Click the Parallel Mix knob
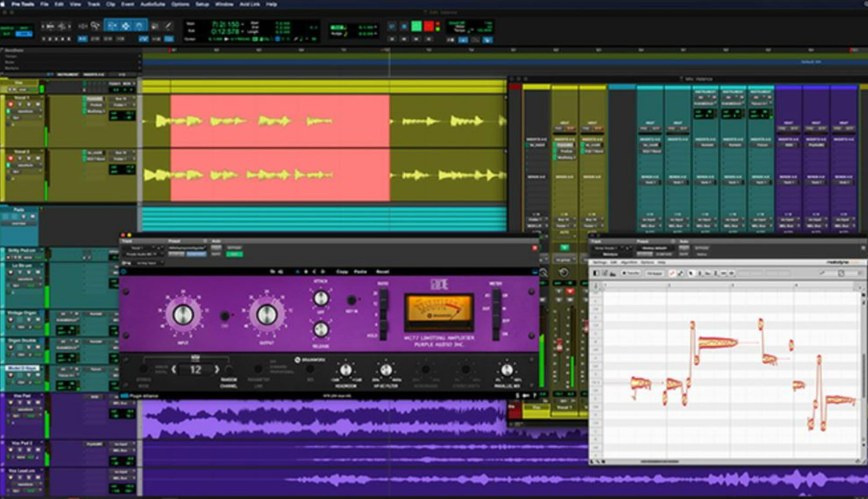Screen dimensions: 868x499 click(507, 370)
